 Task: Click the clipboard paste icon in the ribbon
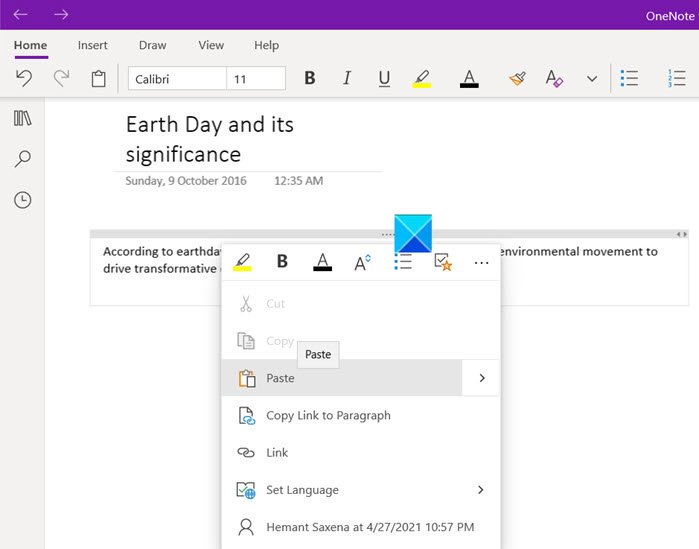98,79
